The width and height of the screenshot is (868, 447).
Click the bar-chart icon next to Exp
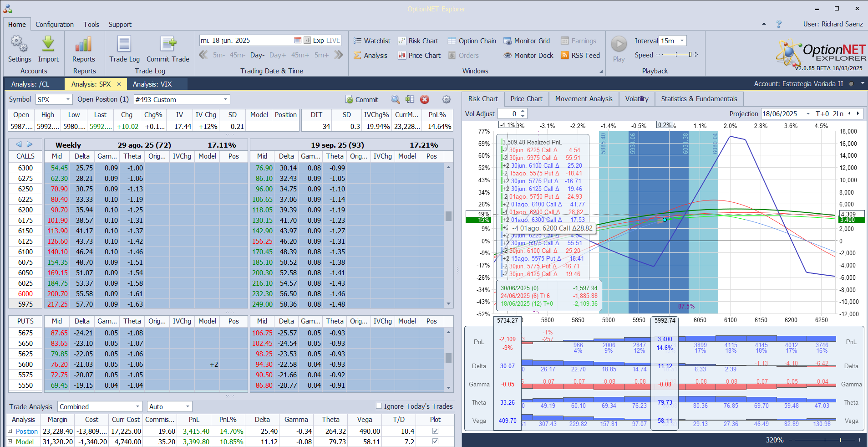pos(307,41)
